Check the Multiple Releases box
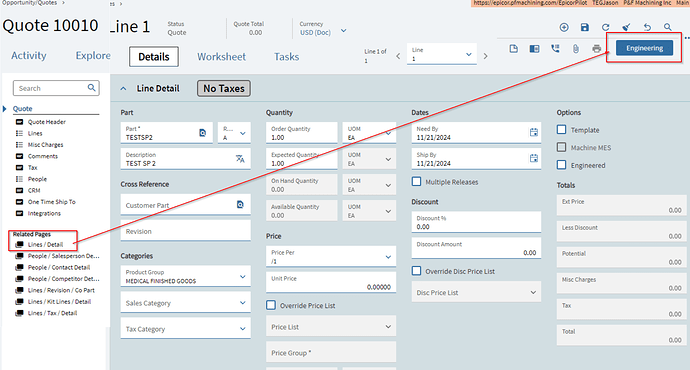The image size is (690, 370). coord(416,181)
